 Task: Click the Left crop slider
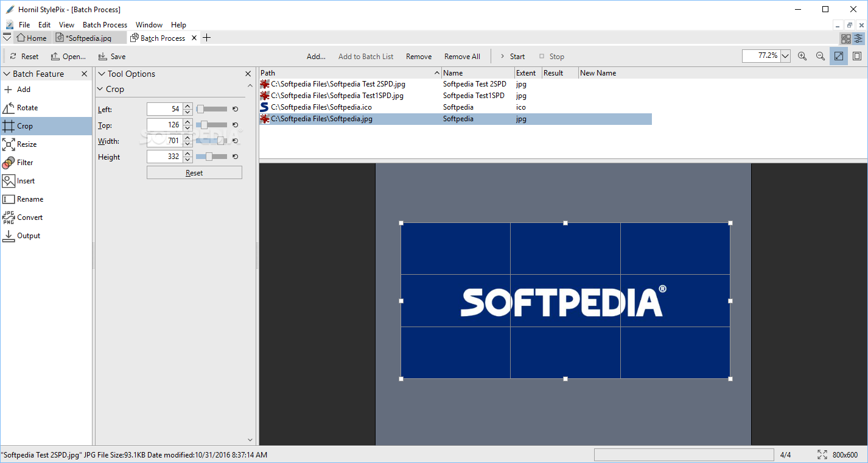tap(211, 109)
